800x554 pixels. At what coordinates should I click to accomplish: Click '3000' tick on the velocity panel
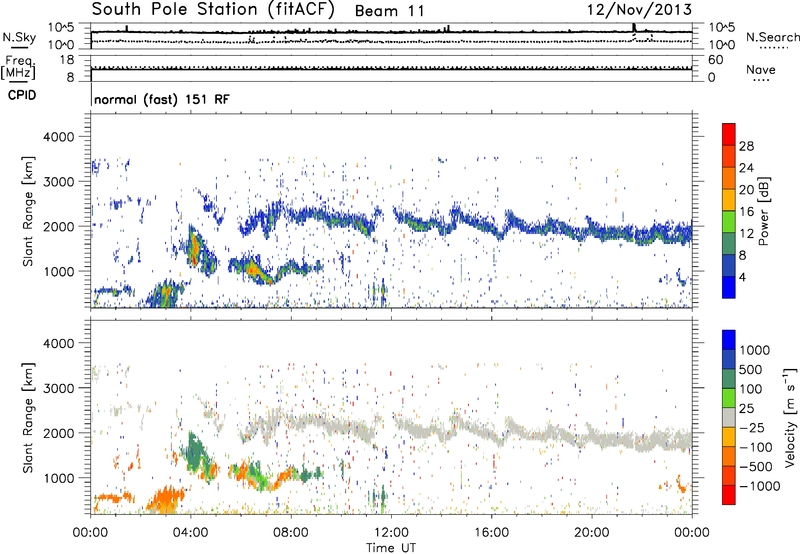click(x=58, y=388)
